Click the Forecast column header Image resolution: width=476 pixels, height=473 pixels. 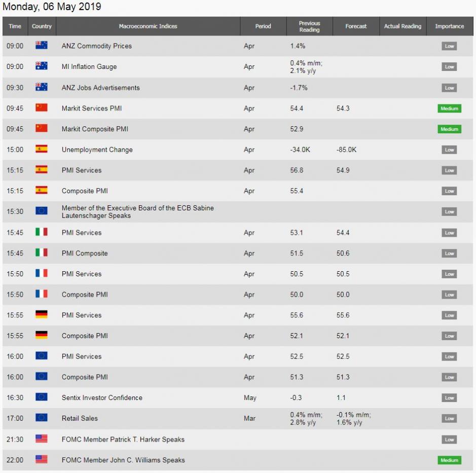click(x=356, y=26)
